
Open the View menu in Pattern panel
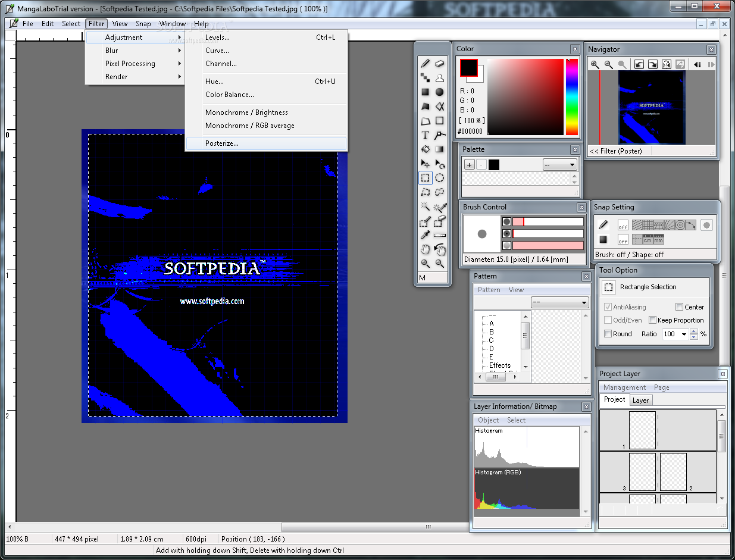click(x=516, y=290)
